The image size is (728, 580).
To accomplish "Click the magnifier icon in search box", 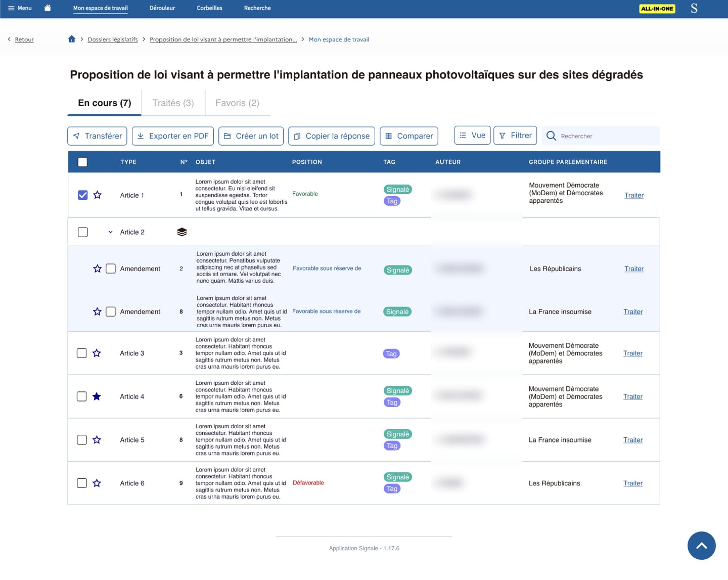I will [x=551, y=136].
